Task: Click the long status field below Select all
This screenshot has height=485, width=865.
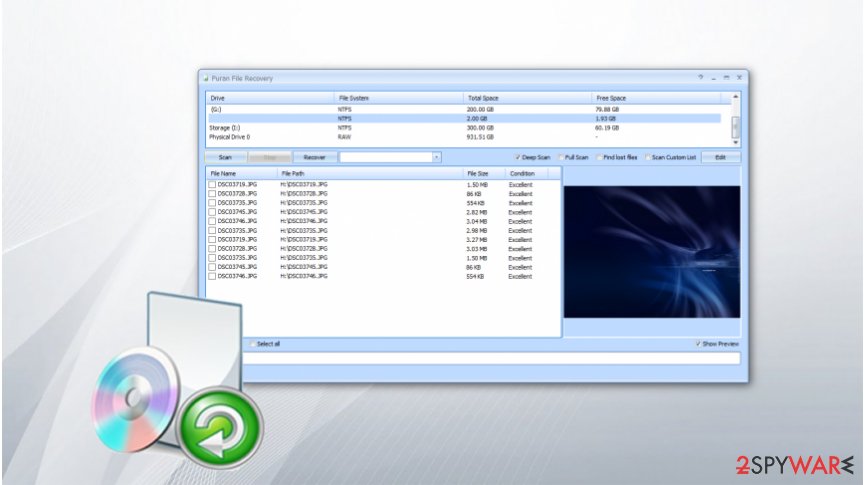Action: click(492, 358)
